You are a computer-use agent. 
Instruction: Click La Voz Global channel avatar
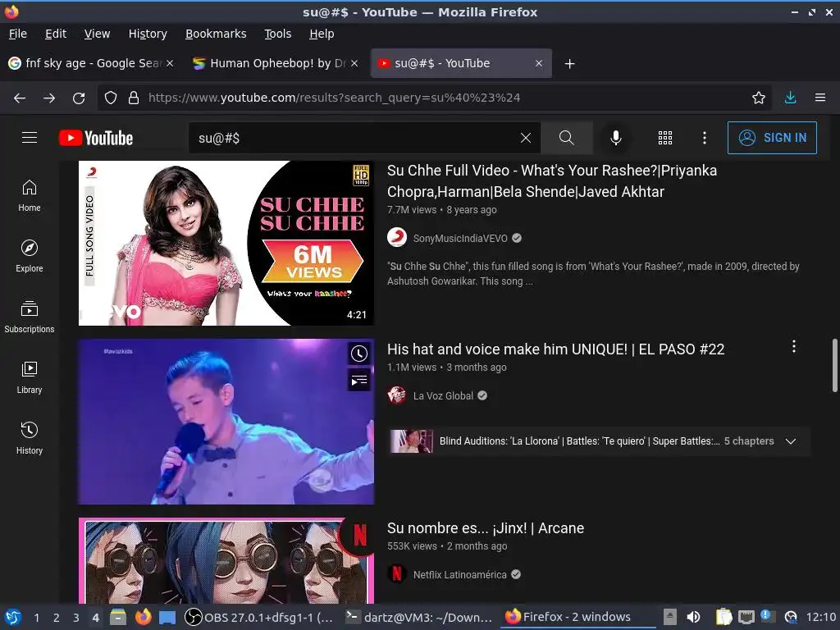pos(397,395)
